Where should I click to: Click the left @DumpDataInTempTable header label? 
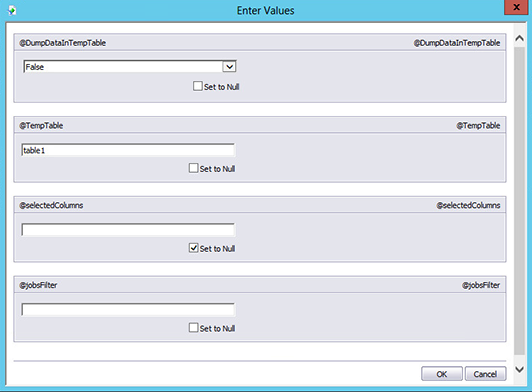pyautogui.click(x=62, y=43)
